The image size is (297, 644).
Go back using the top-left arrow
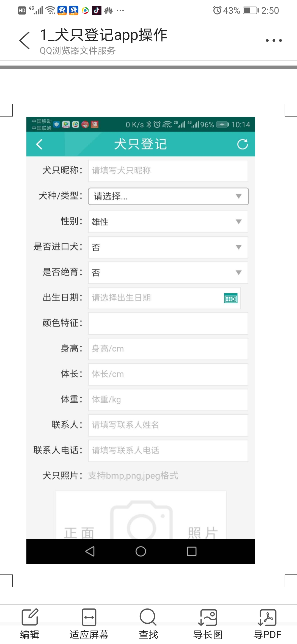click(24, 40)
